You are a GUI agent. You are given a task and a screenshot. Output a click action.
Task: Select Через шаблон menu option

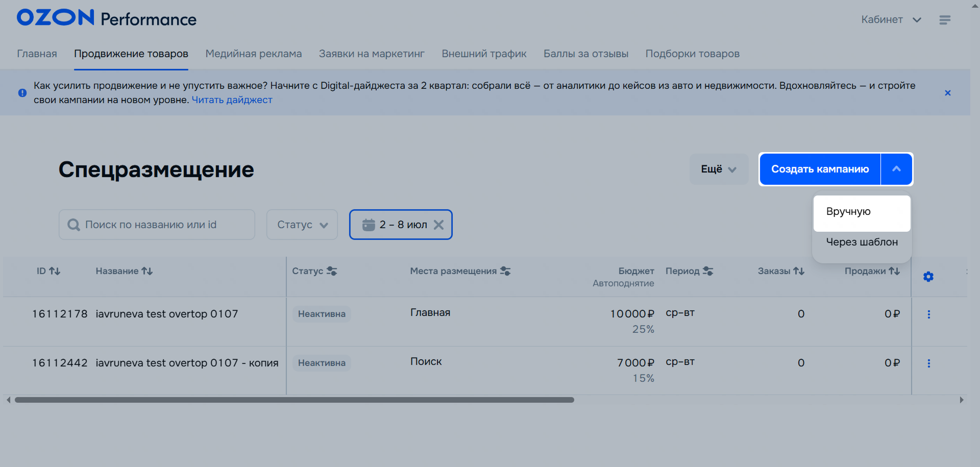pyautogui.click(x=862, y=242)
